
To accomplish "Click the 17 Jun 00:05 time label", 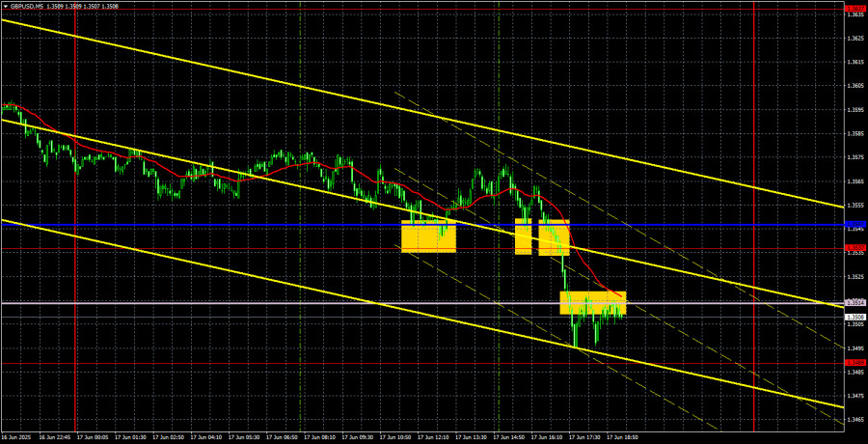I will coord(92,437).
